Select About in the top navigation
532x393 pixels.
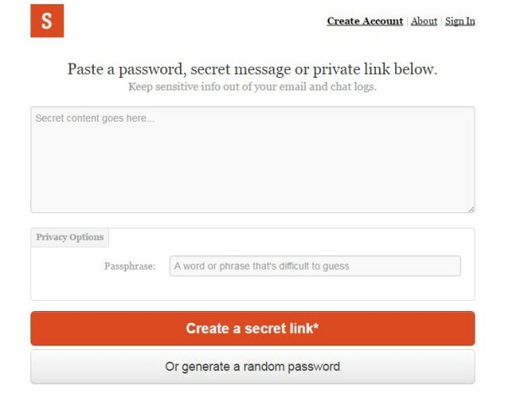[424, 21]
